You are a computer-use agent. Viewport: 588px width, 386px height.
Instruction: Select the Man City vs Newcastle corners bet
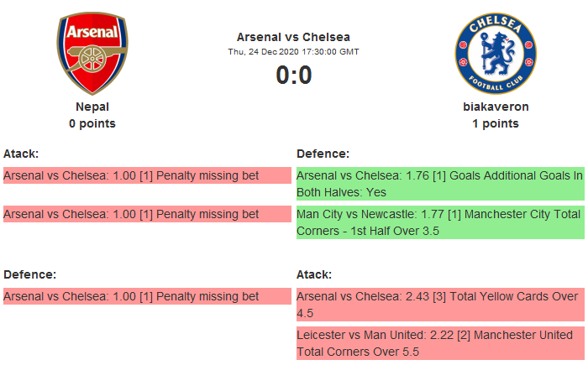(439, 222)
